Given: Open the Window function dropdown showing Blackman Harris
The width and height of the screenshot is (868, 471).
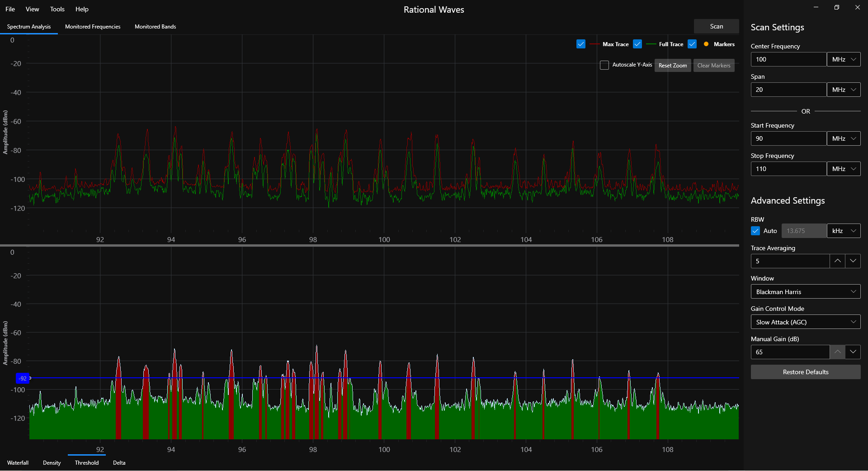Looking at the screenshot, I should pyautogui.click(x=805, y=291).
